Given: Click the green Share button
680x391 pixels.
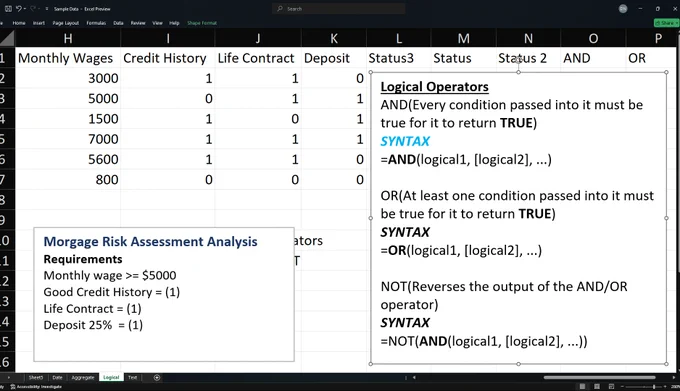Looking at the screenshot, I should click(666, 23).
